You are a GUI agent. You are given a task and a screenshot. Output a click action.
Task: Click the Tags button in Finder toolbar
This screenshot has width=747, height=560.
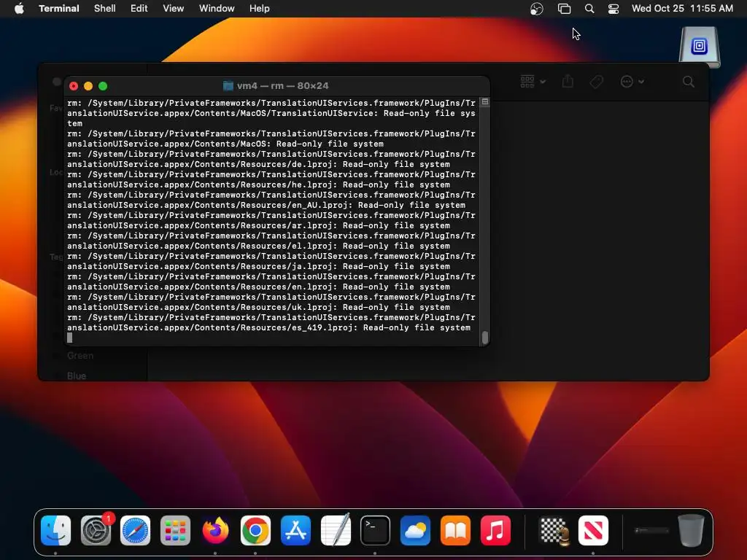point(597,82)
